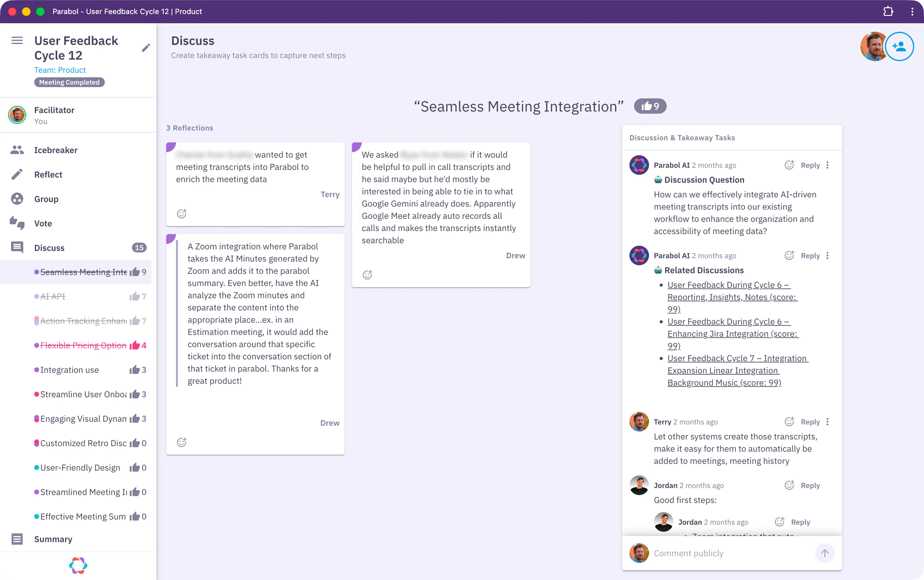Reply to Terry's comment
The height and width of the screenshot is (580, 924).
(x=810, y=422)
